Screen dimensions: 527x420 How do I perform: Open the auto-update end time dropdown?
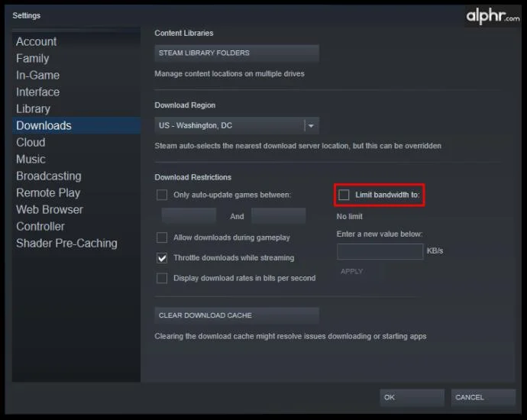(279, 215)
